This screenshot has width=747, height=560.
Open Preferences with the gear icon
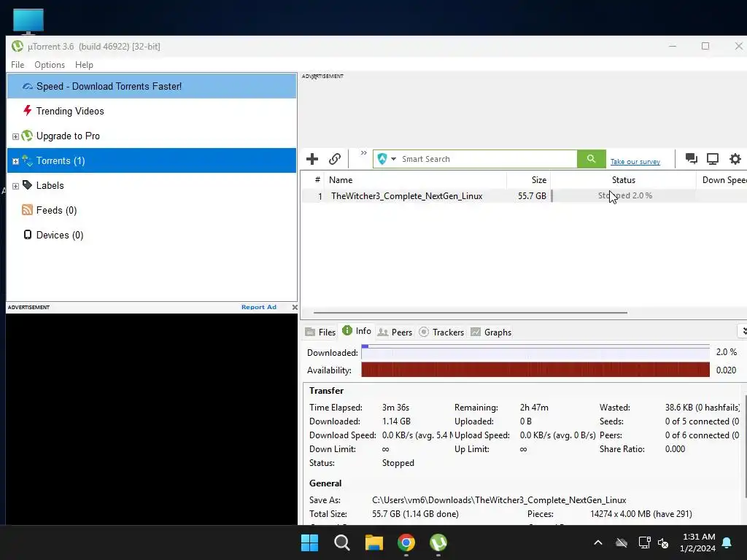point(735,158)
